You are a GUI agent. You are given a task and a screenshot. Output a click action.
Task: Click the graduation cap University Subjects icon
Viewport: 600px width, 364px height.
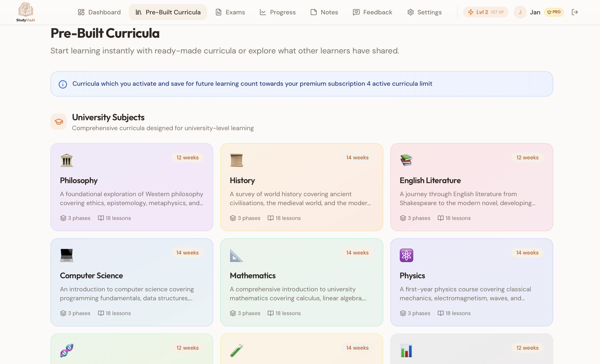(59, 122)
